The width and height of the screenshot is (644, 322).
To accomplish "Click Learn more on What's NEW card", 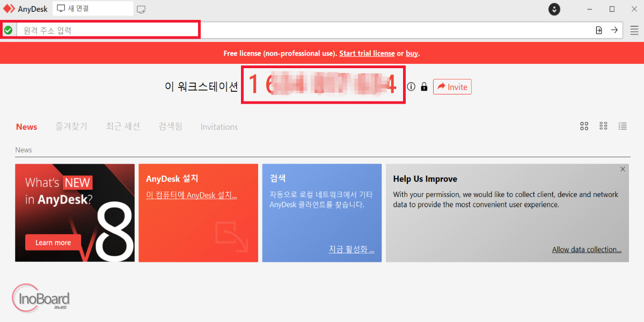I will point(53,243).
